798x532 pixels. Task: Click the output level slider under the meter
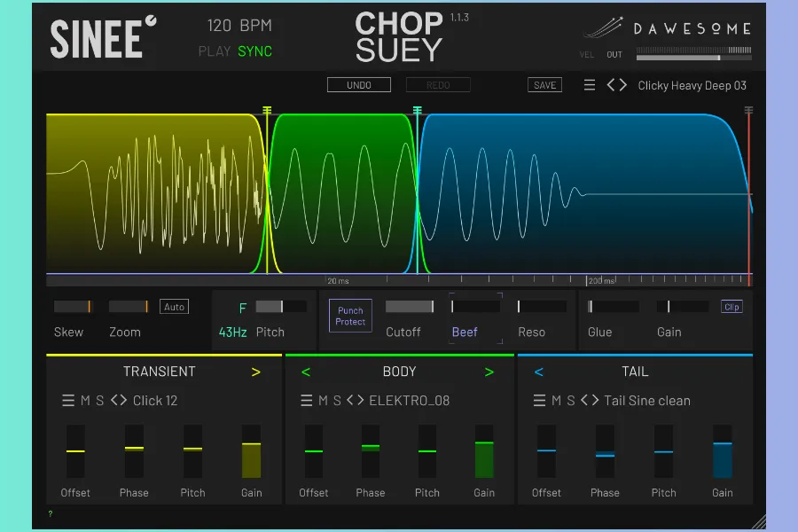693,58
